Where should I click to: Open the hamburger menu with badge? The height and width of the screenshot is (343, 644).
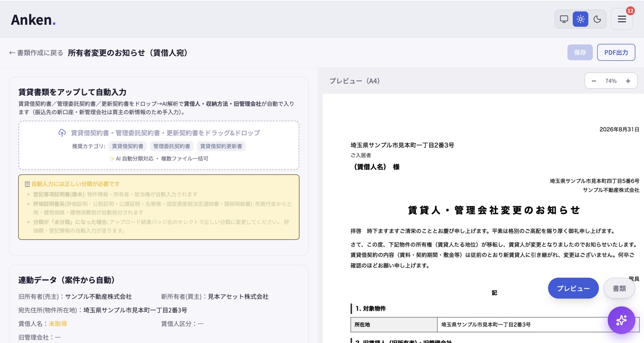coord(622,19)
